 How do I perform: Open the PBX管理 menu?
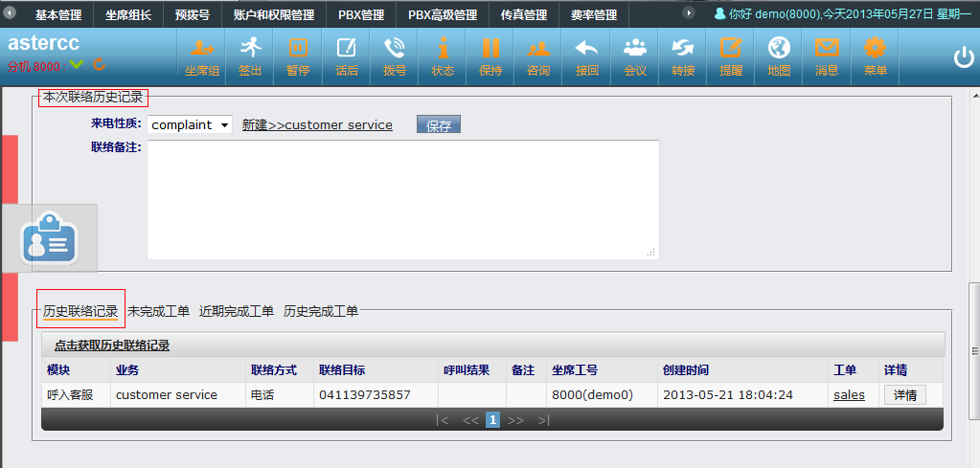click(360, 14)
